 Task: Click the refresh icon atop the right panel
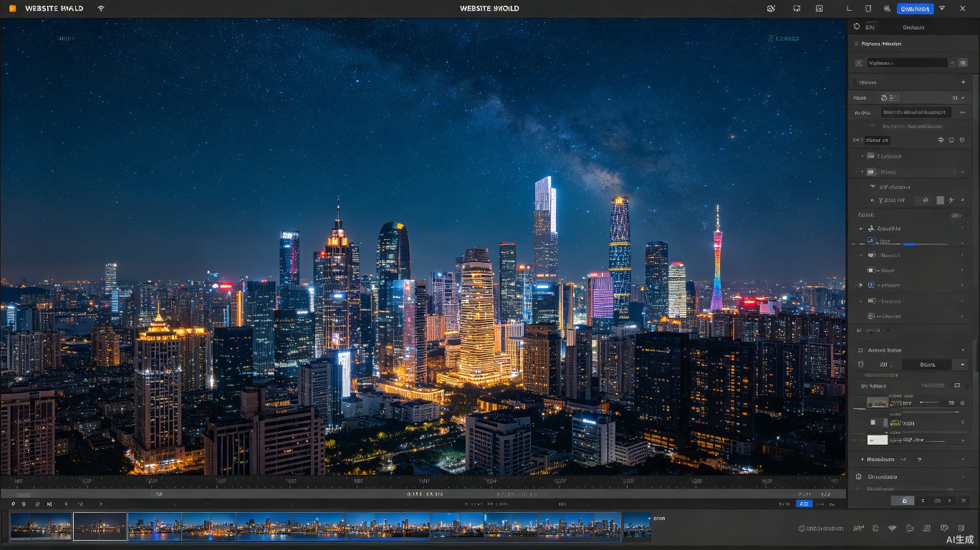coord(857,26)
